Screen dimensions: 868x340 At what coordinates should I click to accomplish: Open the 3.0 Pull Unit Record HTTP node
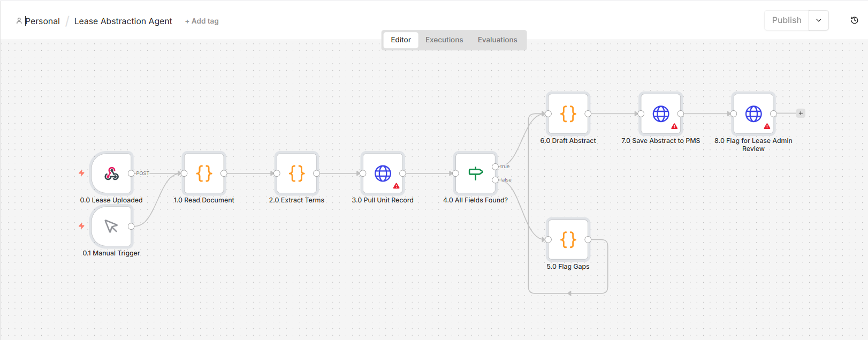click(x=383, y=173)
